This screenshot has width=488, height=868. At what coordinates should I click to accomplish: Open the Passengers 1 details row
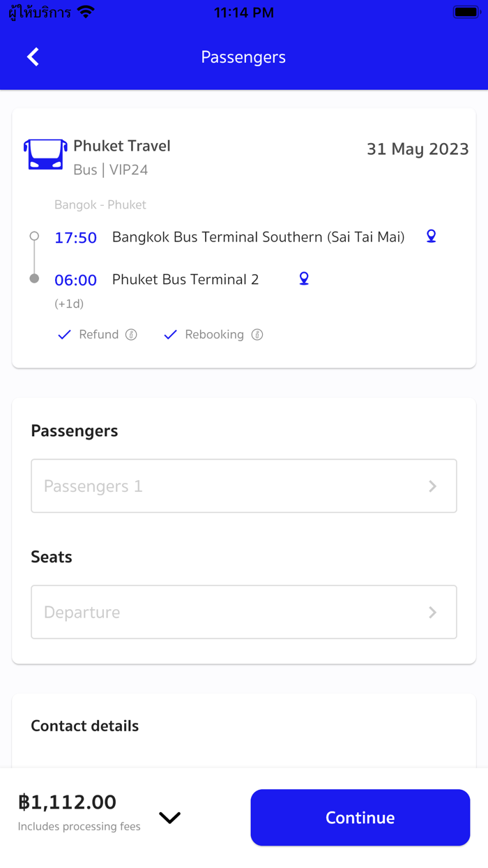pyautogui.click(x=243, y=486)
